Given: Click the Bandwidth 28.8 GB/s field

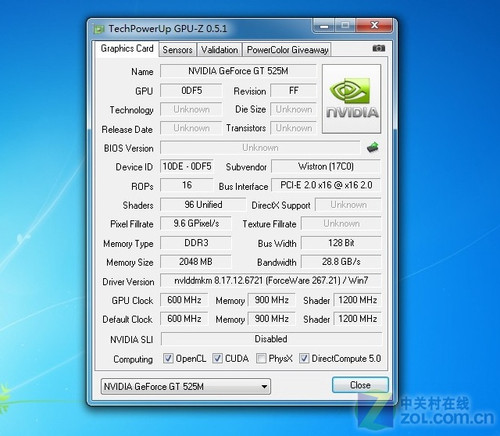Looking at the screenshot, I should click(x=341, y=262).
